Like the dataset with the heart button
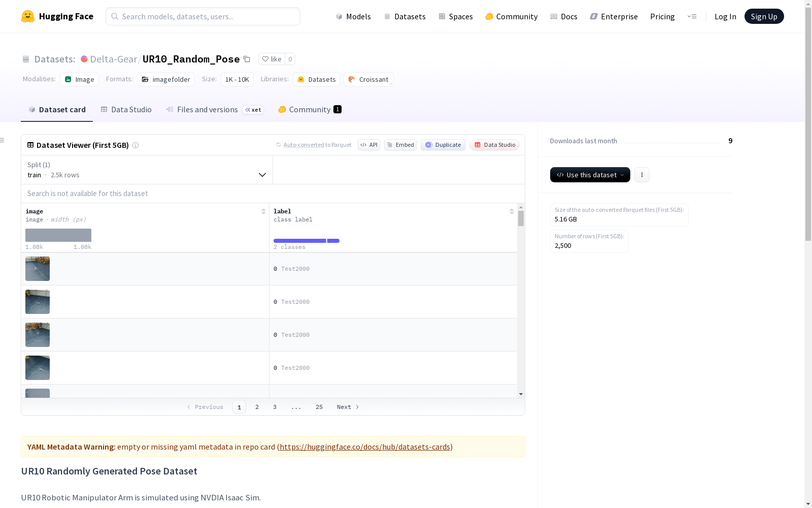812x508 pixels. click(x=272, y=59)
